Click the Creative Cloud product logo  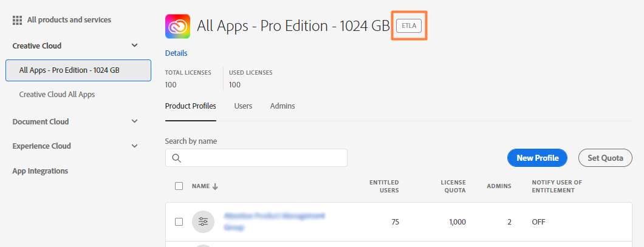coord(177,26)
